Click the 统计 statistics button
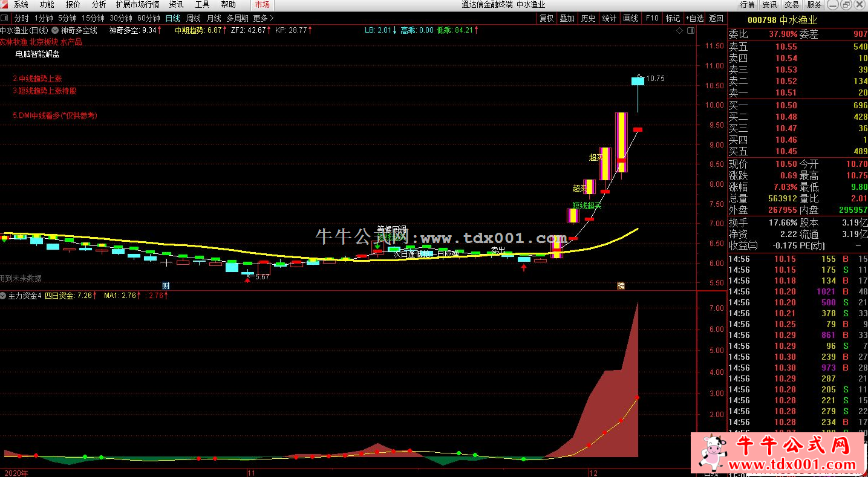Screen dimensions: 868x477 pyautogui.click(x=609, y=18)
